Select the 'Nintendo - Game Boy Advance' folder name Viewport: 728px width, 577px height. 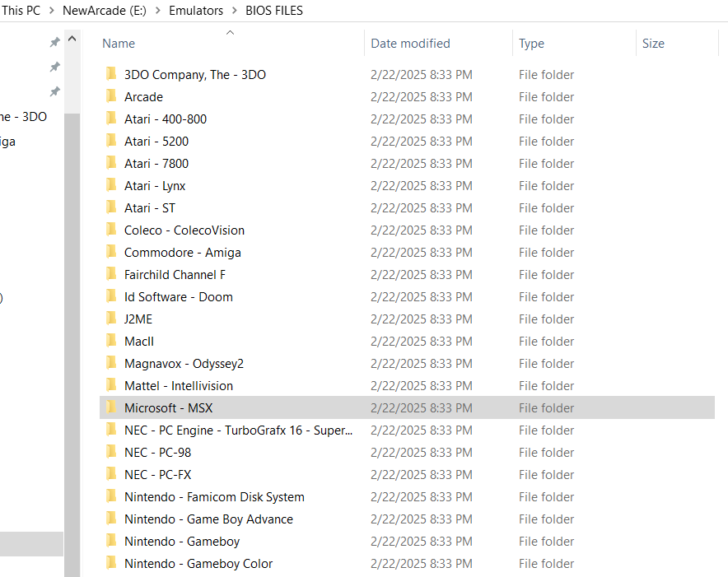coord(208,519)
